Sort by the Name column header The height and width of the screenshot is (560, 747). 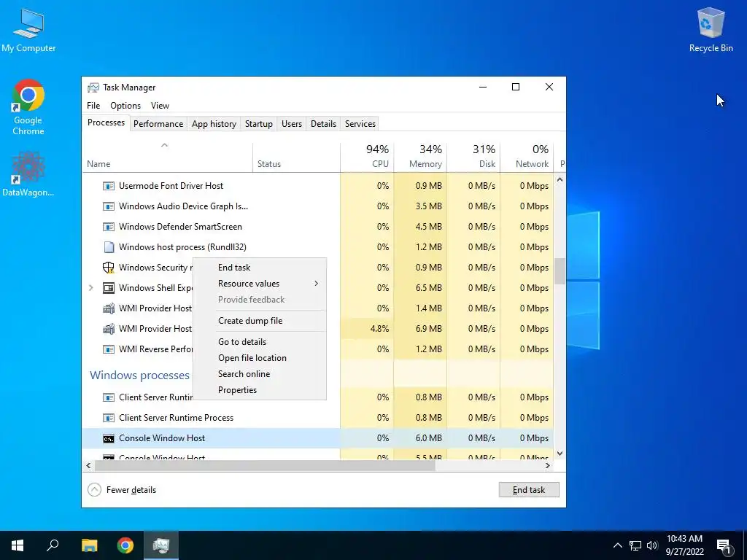point(167,157)
